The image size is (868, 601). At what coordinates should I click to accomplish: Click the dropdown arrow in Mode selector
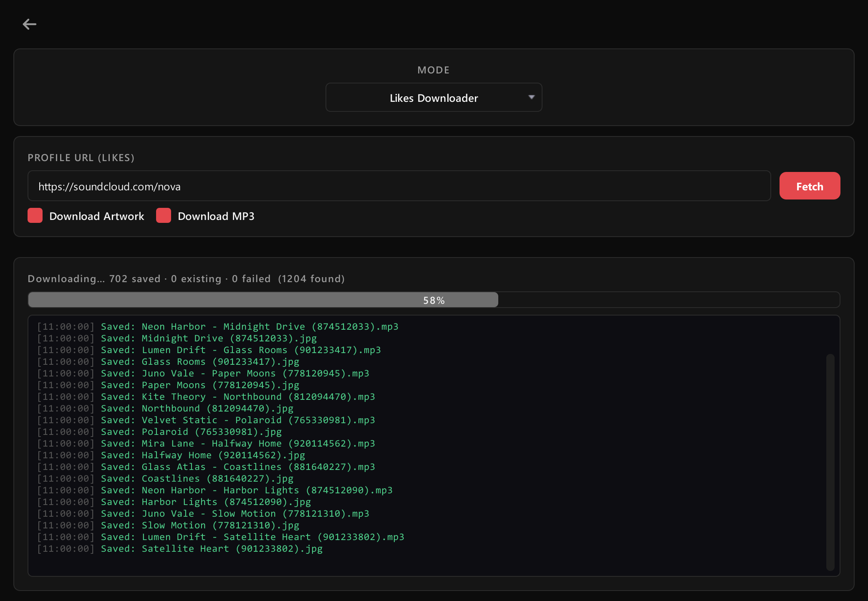tap(531, 97)
